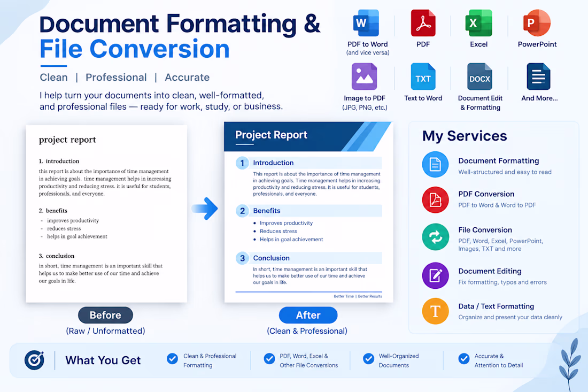The width and height of the screenshot is (588, 392).
Task: Click 'Document Edit & Formatting' label
Action: click(x=480, y=103)
